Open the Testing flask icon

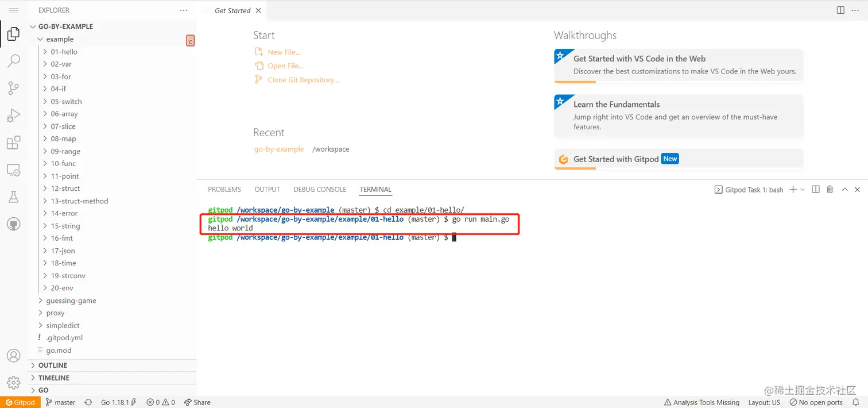coord(14,197)
